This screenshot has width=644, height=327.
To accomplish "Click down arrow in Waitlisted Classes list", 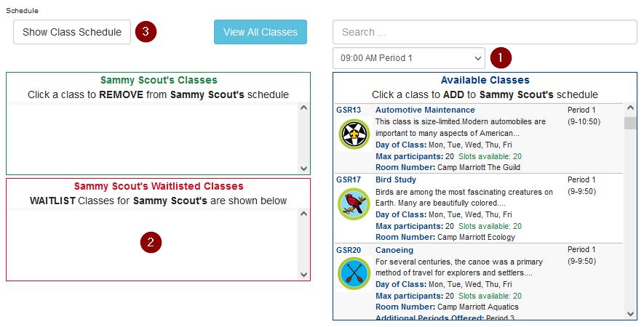I will coord(304,275).
